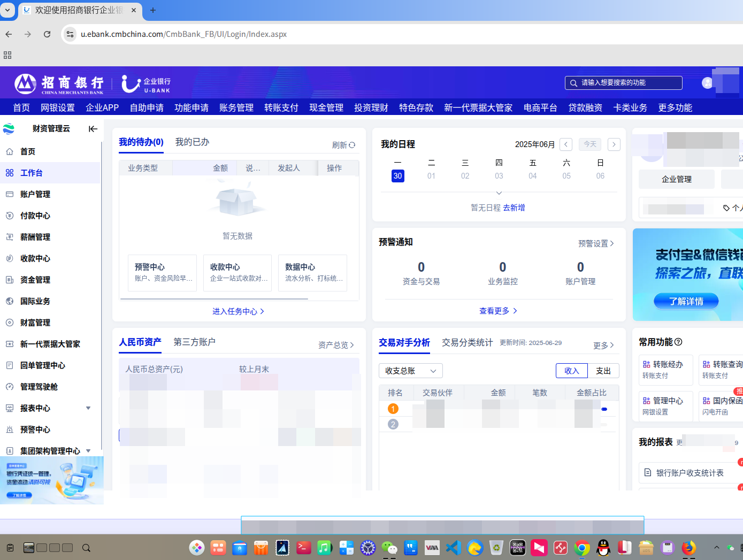Go to previous week in 我的日程

tap(566, 144)
